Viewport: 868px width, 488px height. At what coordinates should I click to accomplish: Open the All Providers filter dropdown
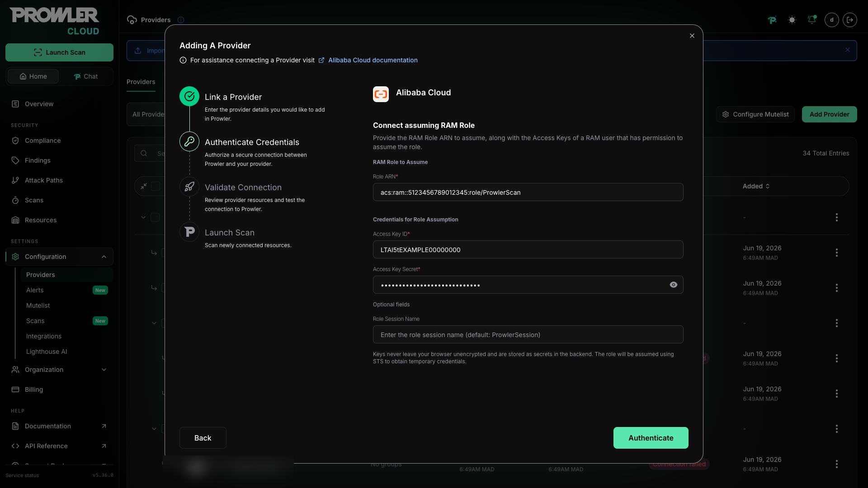146,114
